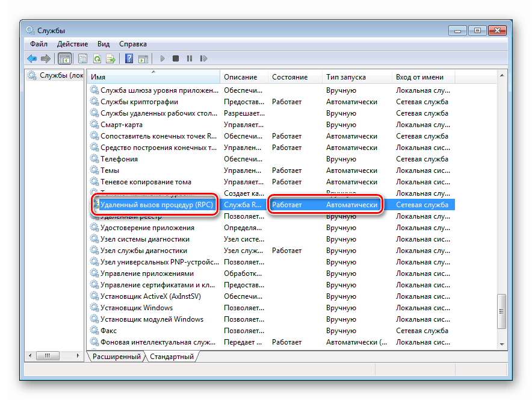Select Теневое копирование тома service
This screenshot has width=532, height=400.
[x=272, y=182]
